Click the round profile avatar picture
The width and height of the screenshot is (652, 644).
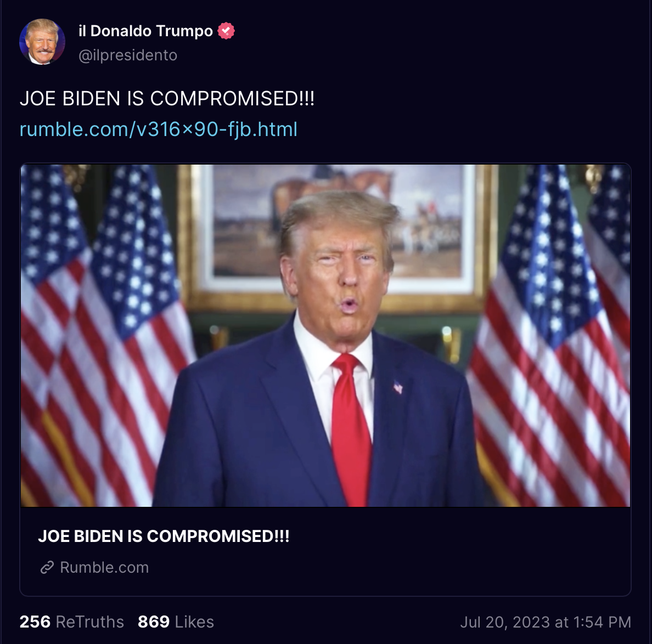(x=42, y=42)
